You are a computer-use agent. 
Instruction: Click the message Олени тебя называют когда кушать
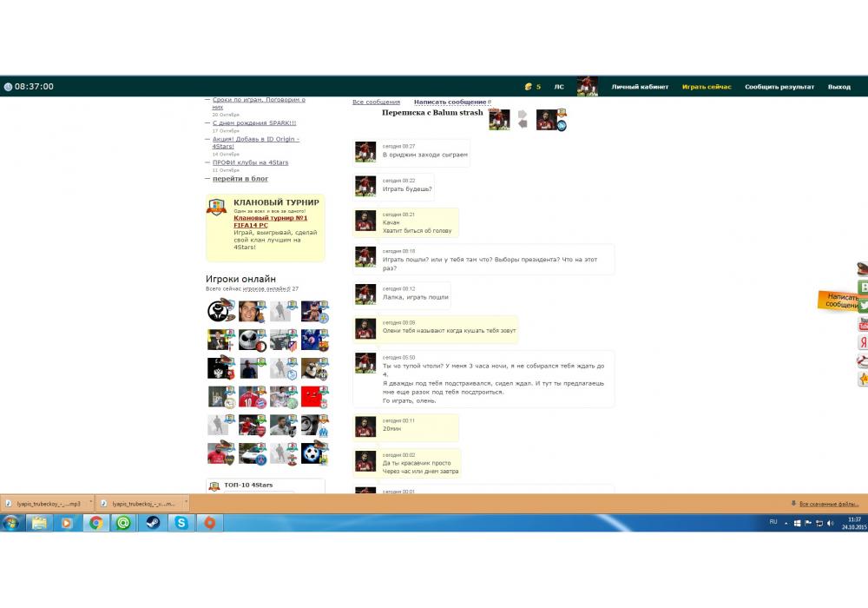[449, 331]
